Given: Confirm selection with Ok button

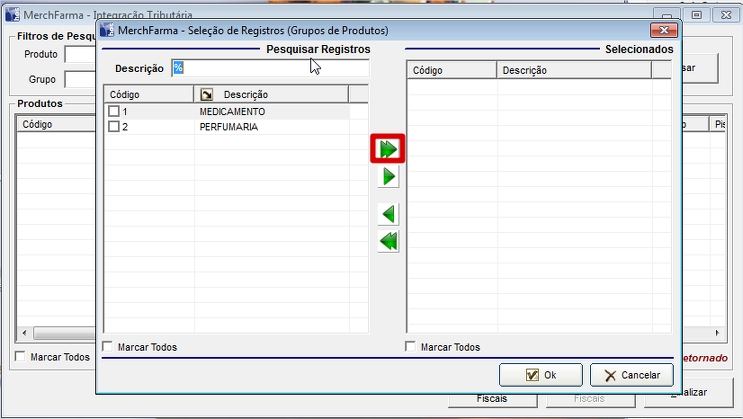Looking at the screenshot, I should (540, 375).
